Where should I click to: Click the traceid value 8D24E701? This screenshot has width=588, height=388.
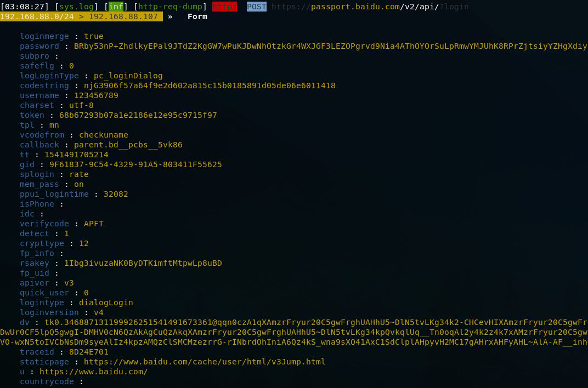click(x=88, y=352)
